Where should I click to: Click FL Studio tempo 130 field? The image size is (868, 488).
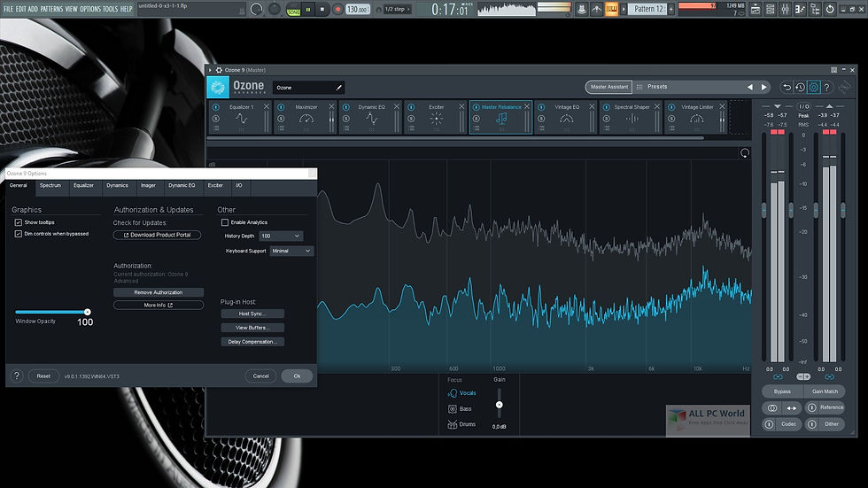click(x=358, y=10)
